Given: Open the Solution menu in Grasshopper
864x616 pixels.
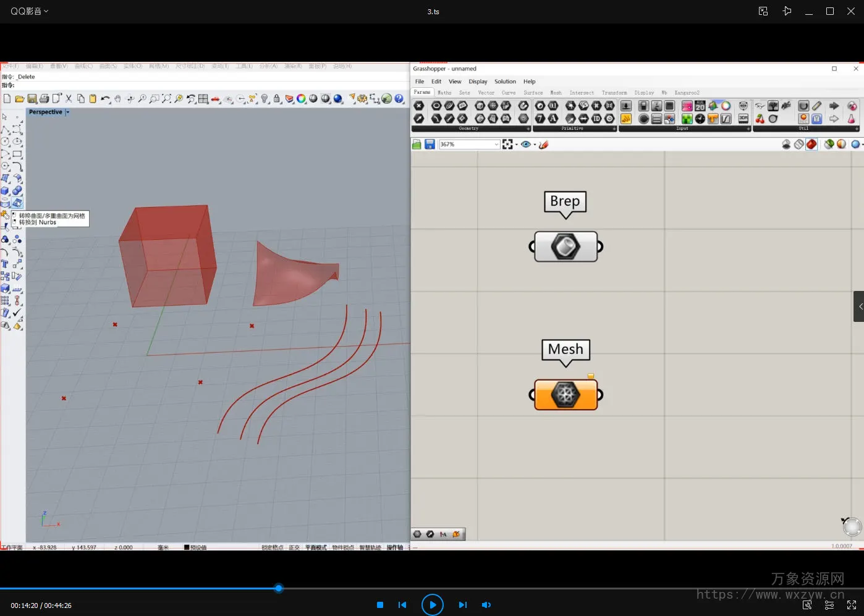Looking at the screenshot, I should [505, 82].
